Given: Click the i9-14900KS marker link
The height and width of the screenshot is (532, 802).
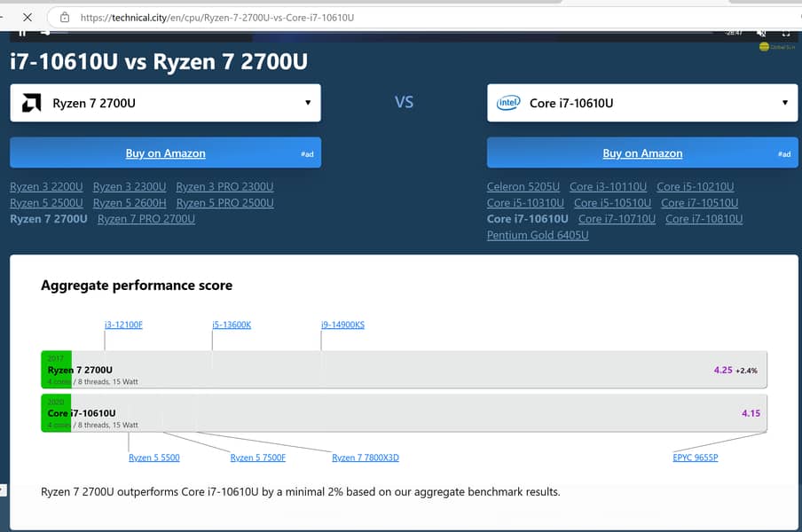Looking at the screenshot, I should 342,325.
